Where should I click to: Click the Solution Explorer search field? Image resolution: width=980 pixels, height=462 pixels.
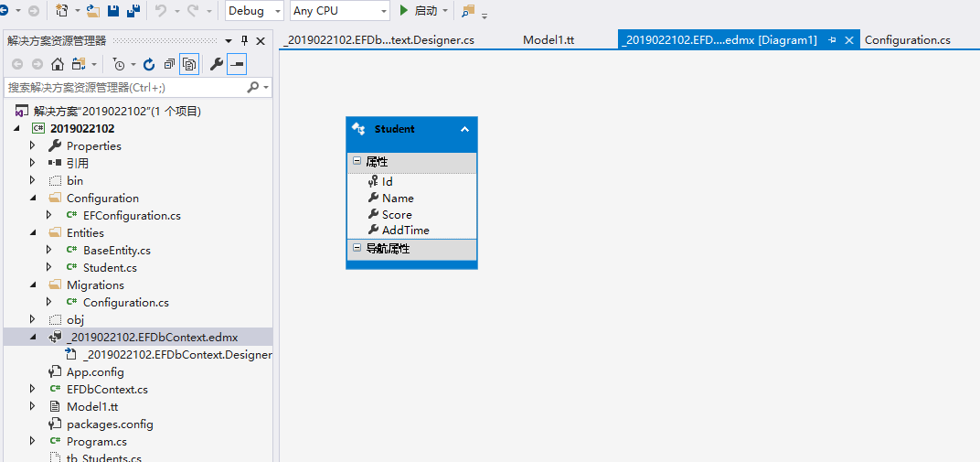click(123, 88)
